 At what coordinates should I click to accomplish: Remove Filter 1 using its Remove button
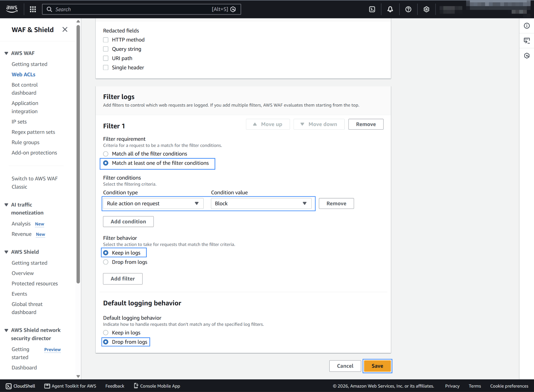click(366, 124)
